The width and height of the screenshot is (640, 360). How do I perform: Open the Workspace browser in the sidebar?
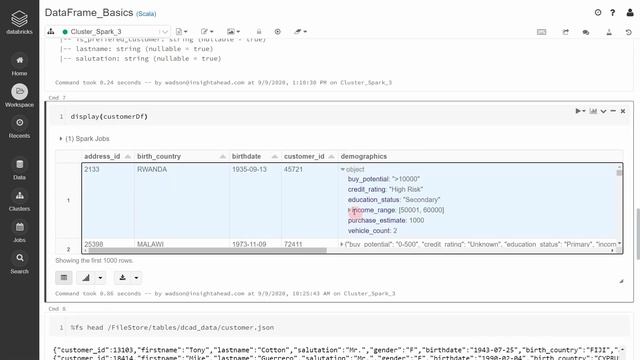[x=19, y=96]
